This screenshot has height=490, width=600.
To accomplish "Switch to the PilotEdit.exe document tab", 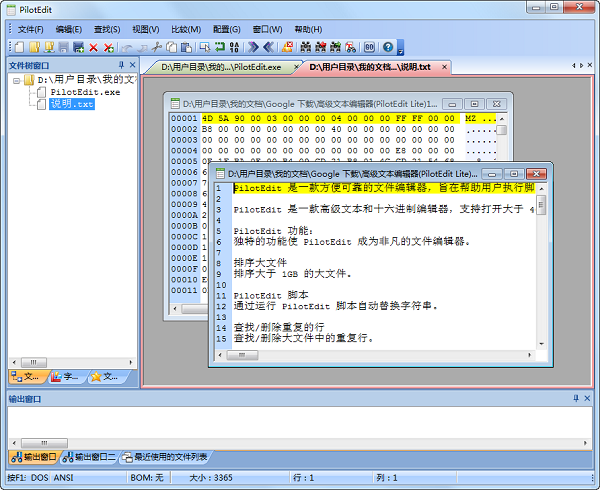I will (x=227, y=67).
